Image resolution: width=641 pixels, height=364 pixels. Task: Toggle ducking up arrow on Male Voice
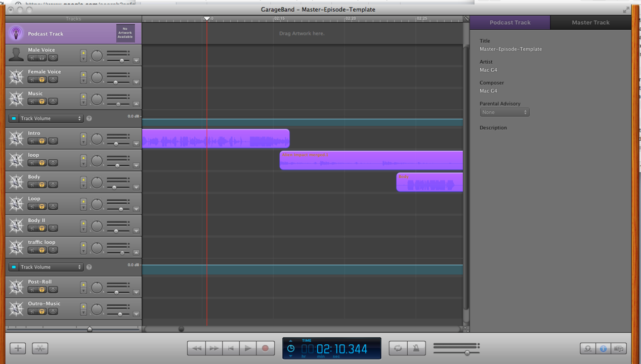click(83, 53)
